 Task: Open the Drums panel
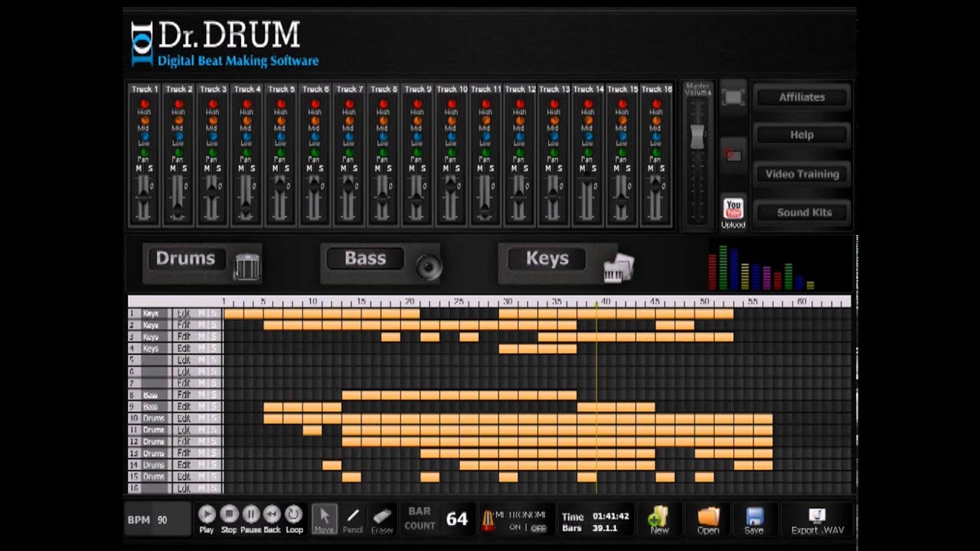click(x=185, y=259)
